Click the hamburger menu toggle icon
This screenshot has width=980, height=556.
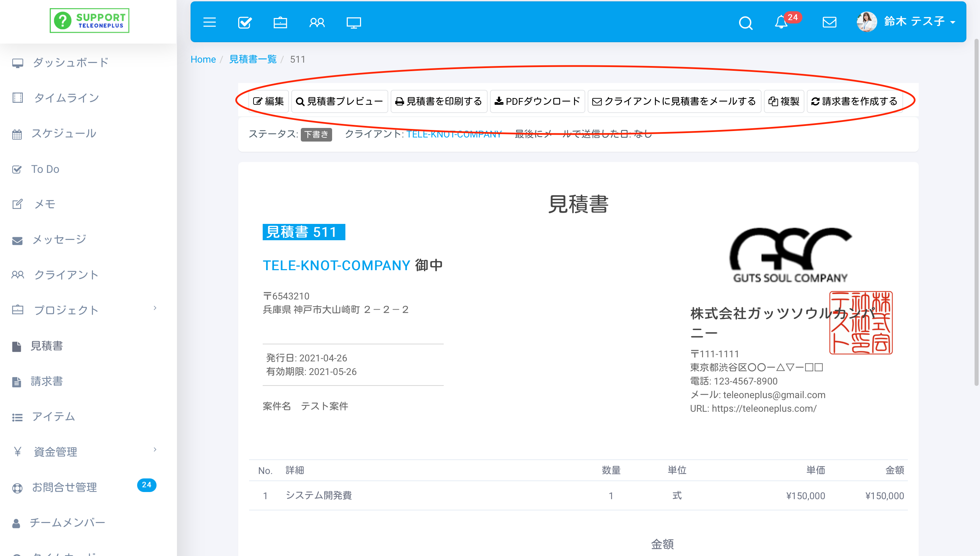coord(210,21)
